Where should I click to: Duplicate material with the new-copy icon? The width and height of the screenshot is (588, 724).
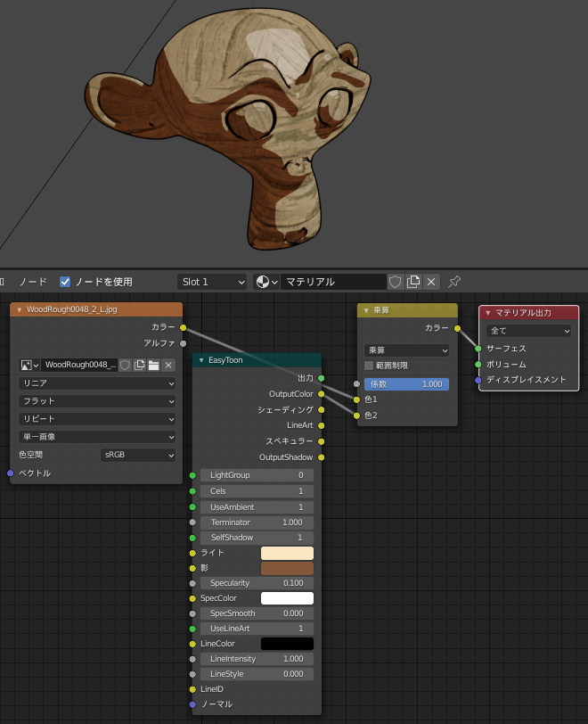413,282
